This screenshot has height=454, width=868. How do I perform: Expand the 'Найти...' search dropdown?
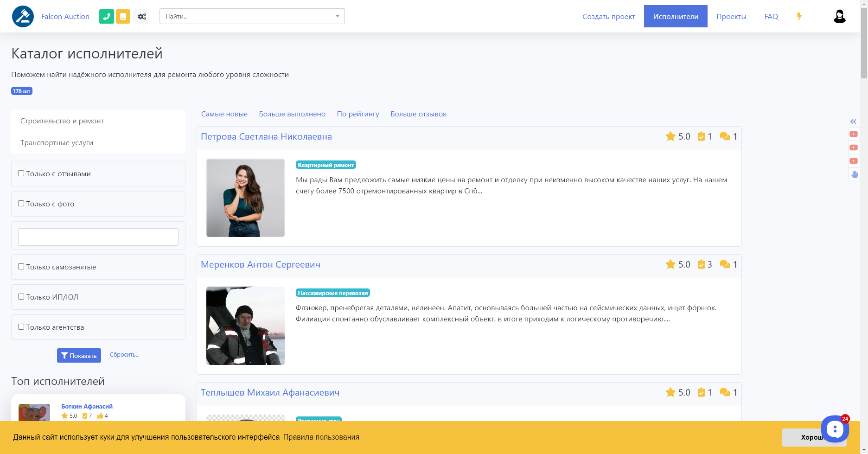tap(252, 16)
